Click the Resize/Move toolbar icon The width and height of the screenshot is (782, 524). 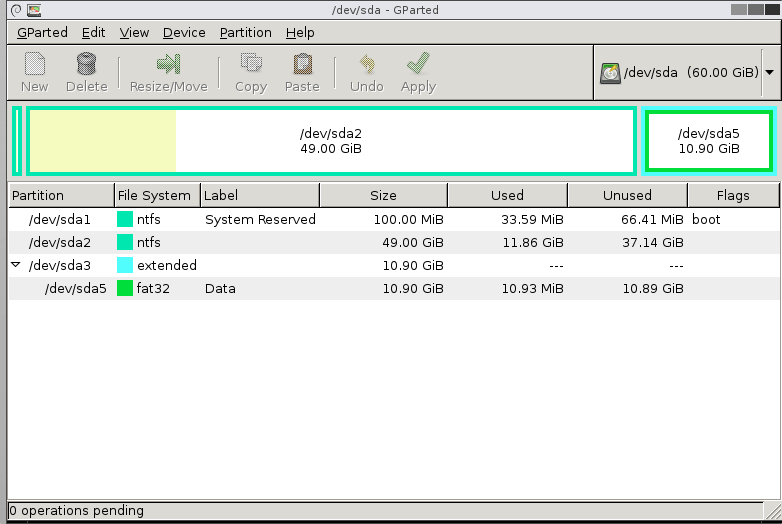coord(168,65)
